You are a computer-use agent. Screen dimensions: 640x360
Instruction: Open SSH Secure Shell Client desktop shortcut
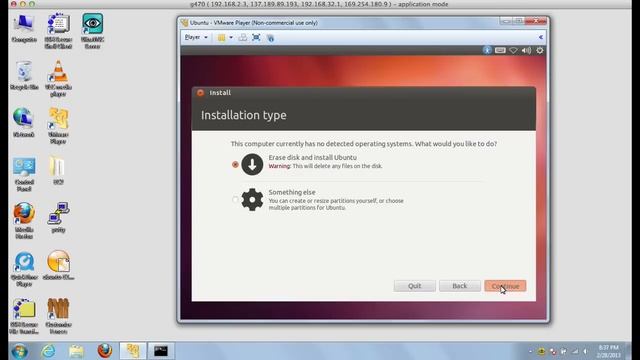[x=58, y=31]
